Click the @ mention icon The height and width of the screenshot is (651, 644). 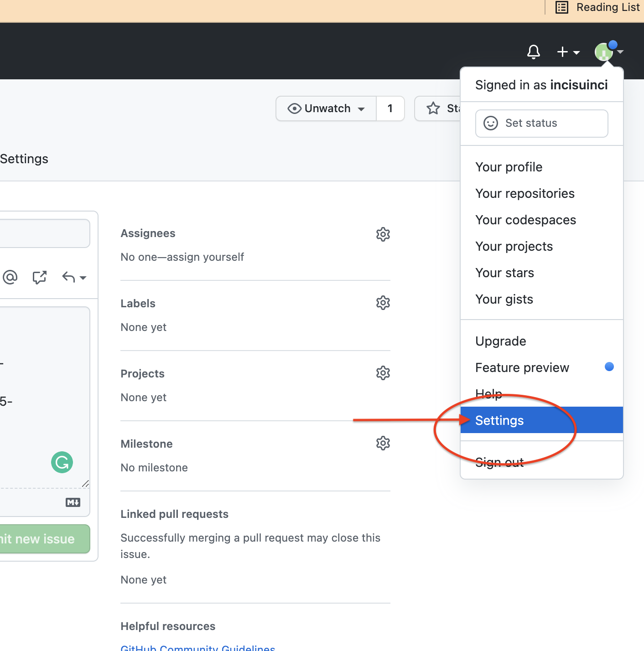10,277
